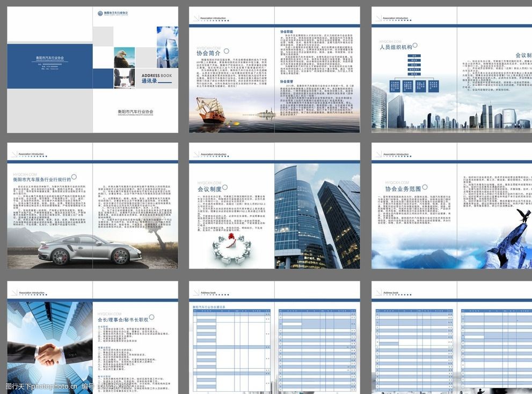Click the top box of the organization chart
This screenshot has height=394, width=532.
point(414,56)
